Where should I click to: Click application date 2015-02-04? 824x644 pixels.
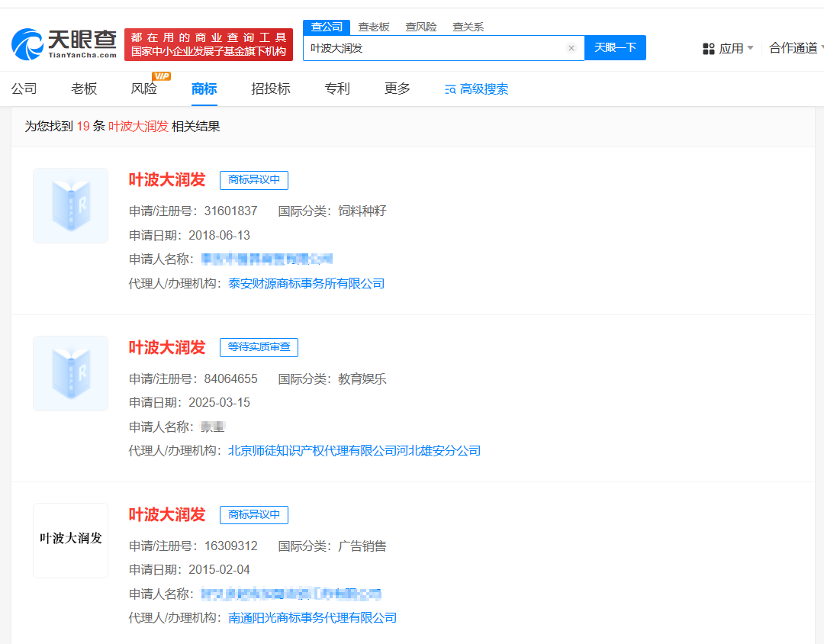(x=219, y=569)
